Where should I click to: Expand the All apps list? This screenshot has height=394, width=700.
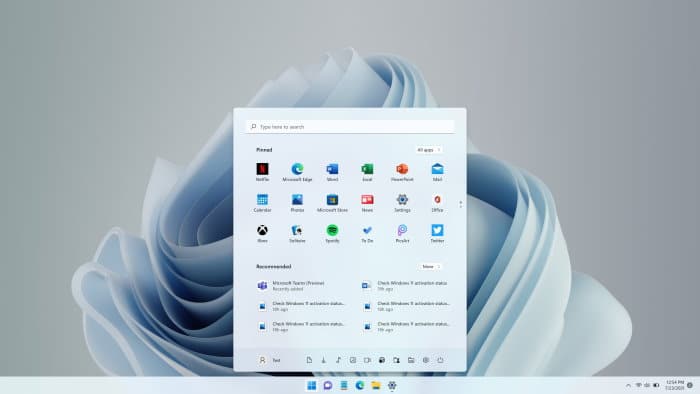(x=429, y=150)
